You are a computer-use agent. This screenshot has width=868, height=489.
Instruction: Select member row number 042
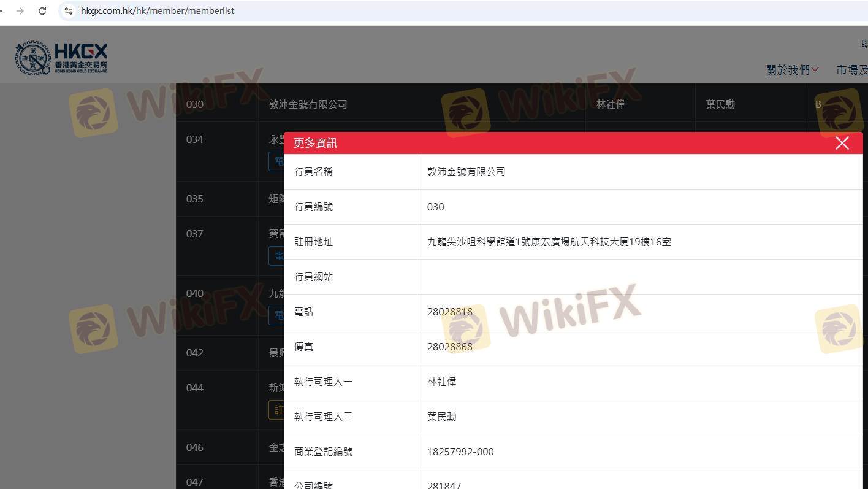(195, 353)
